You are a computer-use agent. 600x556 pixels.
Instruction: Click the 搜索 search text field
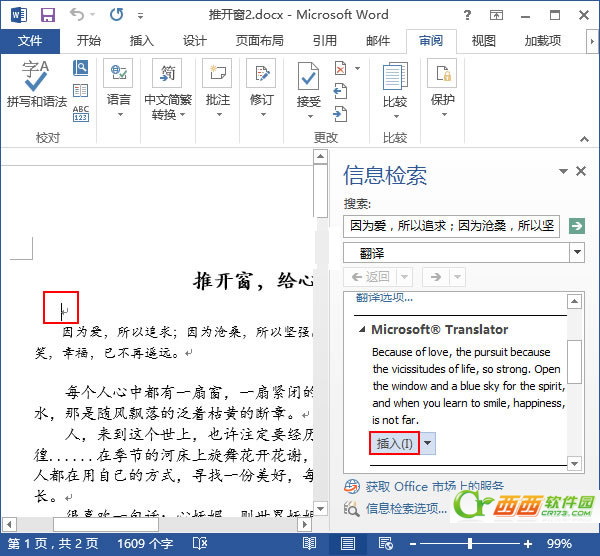click(452, 226)
